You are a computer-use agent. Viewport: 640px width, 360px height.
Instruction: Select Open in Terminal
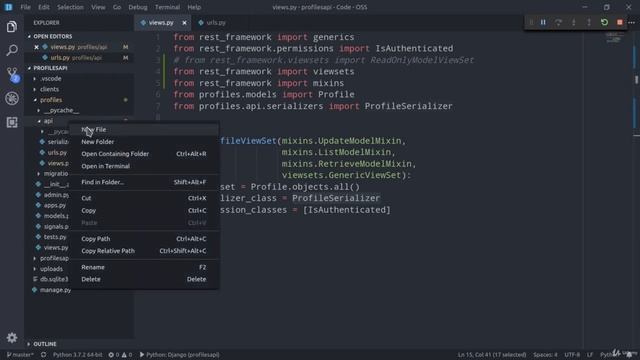click(x=144, y=166)
